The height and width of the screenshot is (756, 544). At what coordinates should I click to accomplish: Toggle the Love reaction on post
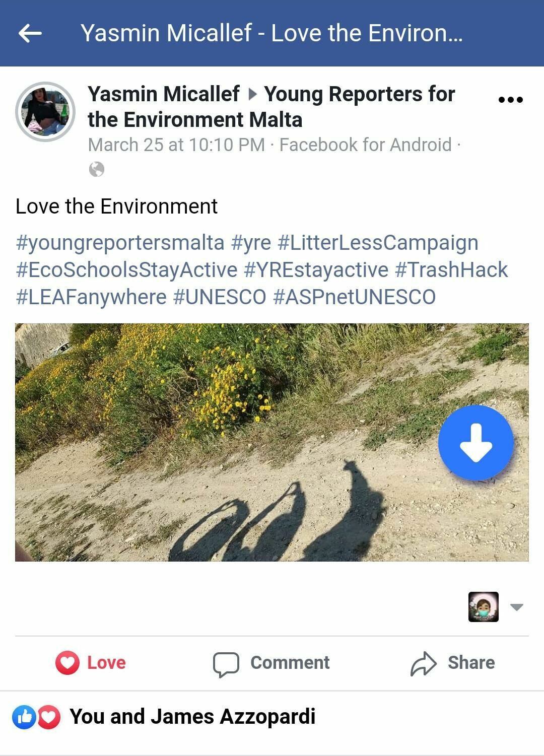(91, 662)
